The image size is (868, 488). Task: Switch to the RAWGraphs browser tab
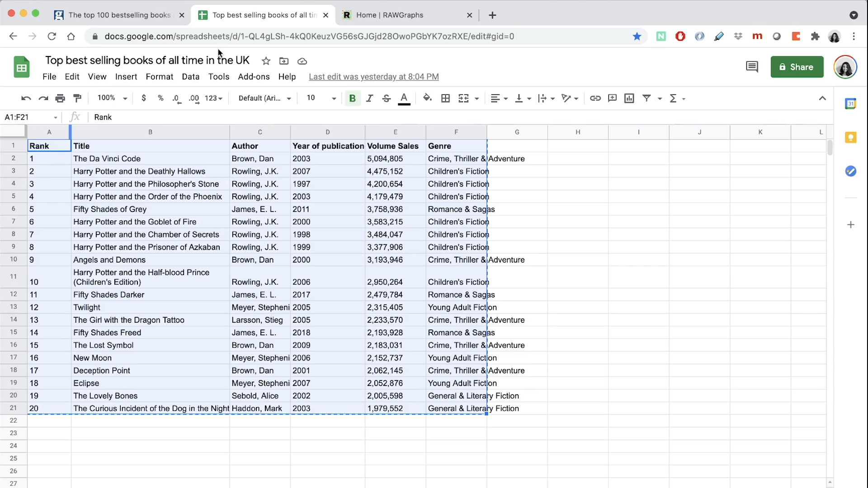point(389,15)
